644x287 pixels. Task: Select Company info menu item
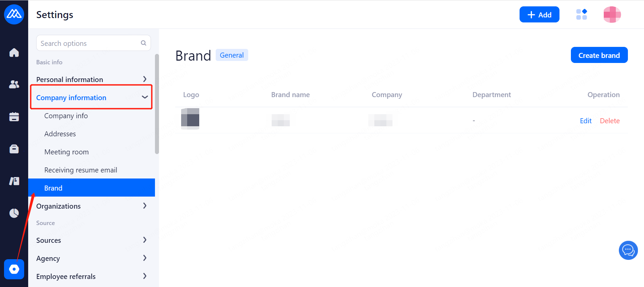click(66, 116)
